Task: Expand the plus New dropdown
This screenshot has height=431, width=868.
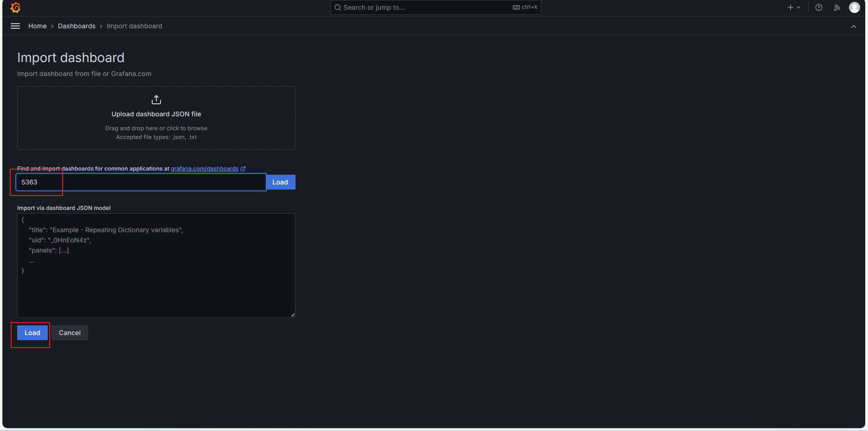Action: (x=794, y=7)
